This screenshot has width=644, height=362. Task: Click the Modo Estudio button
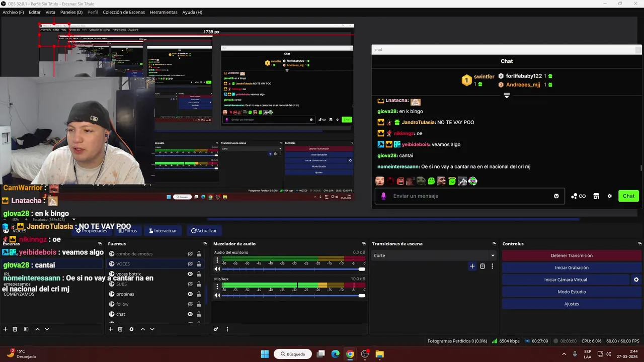pyautogui.click(x=572, y=292)
